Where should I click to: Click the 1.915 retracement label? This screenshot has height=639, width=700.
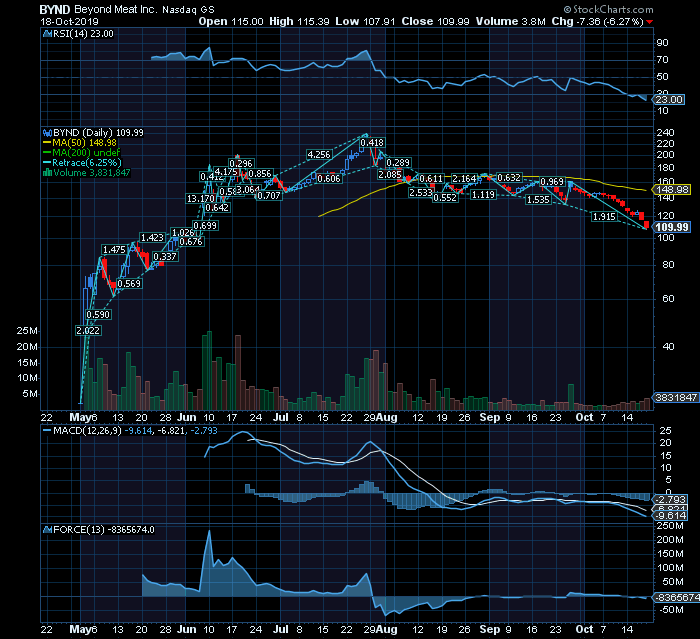[604, 217]
